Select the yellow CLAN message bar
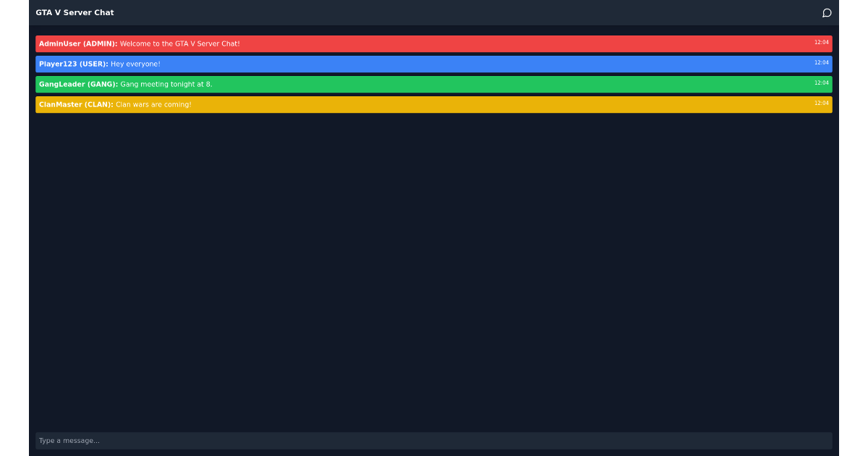The height and width of the screenshot is (456, 868). point(434,104)
